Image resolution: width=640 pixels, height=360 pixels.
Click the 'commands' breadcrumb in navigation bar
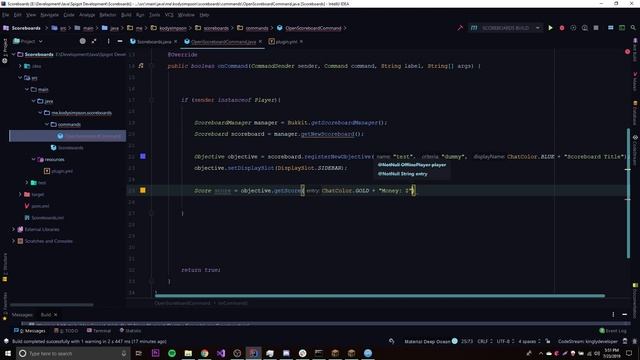tap(257, 28)
